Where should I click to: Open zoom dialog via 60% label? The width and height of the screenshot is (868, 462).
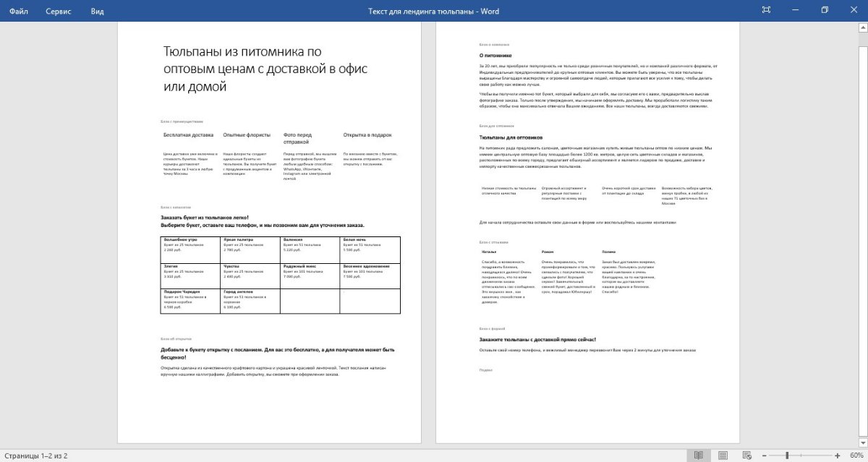pyautogui.click(x=856, y=455)
